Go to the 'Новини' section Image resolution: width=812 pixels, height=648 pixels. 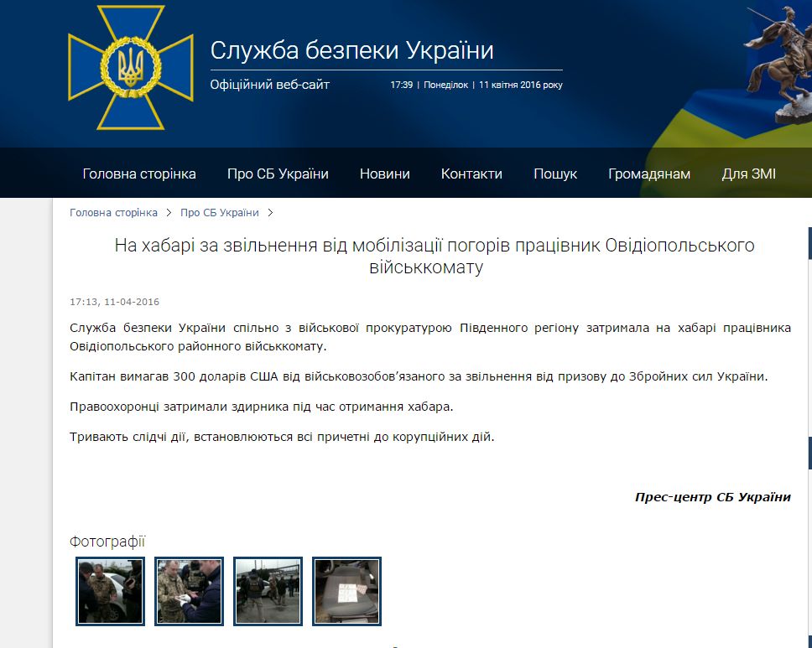(x=385, y=174)
